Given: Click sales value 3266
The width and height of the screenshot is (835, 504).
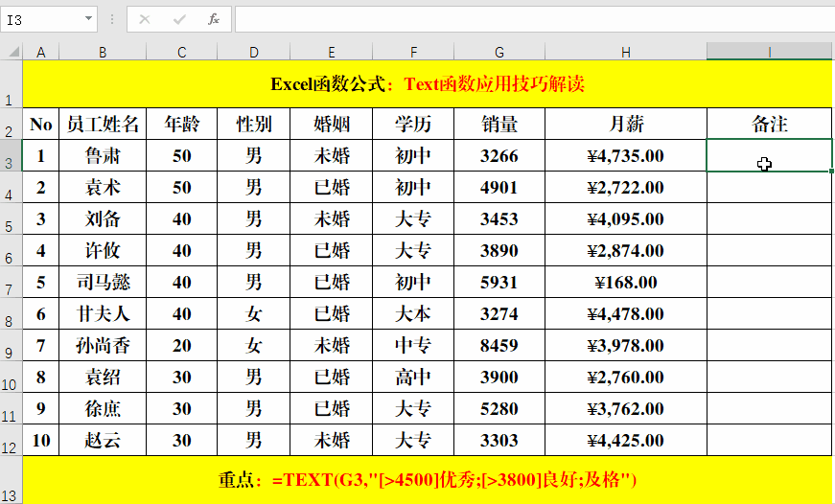Looking at the screenshot, I should click(499, 155).
